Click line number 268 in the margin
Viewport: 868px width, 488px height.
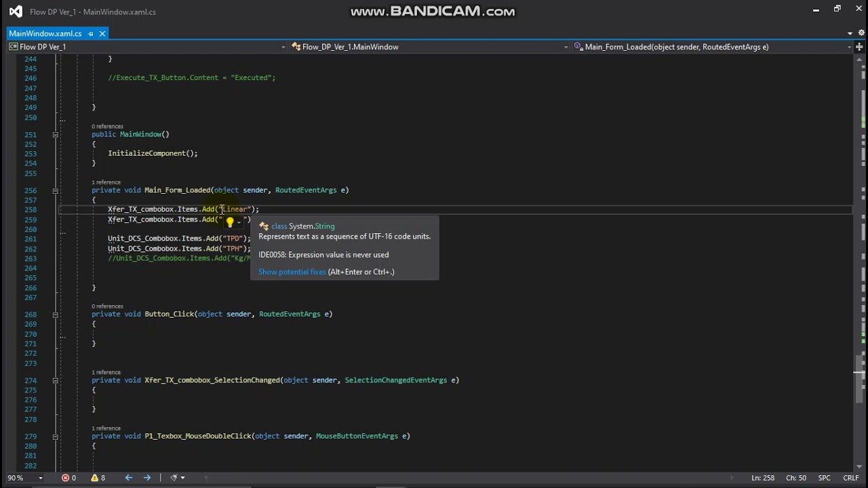pos(31,314)
